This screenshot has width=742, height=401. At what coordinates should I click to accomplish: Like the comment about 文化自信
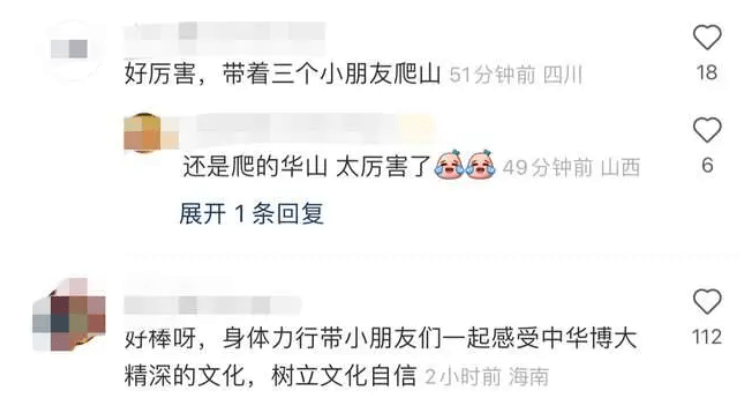(707, 302)
